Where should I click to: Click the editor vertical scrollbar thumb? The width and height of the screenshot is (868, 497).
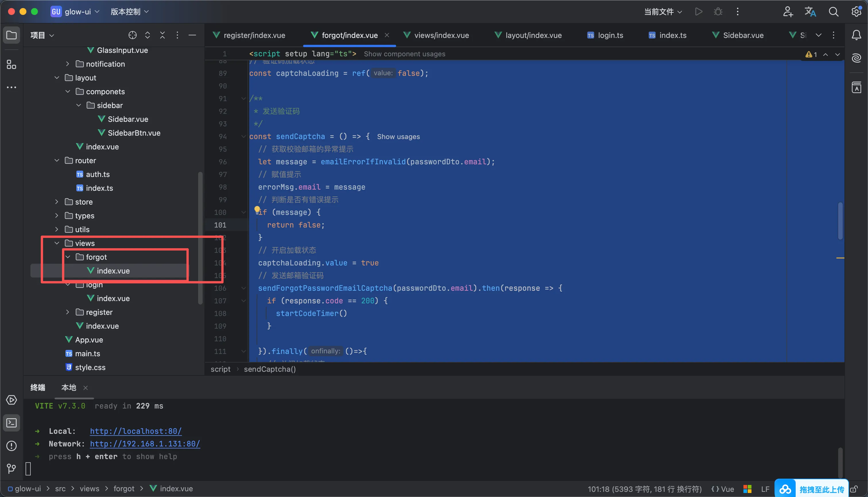coord(840,221)
